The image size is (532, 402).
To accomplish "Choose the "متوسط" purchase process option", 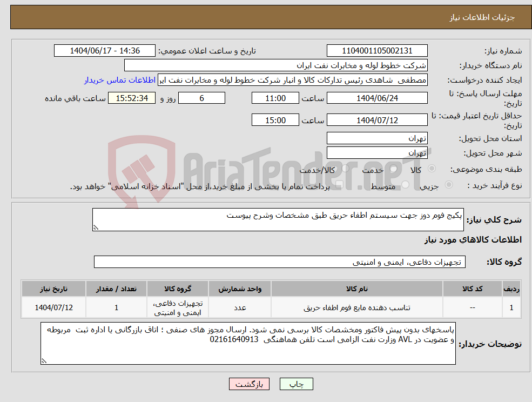I will click(406, 185).
